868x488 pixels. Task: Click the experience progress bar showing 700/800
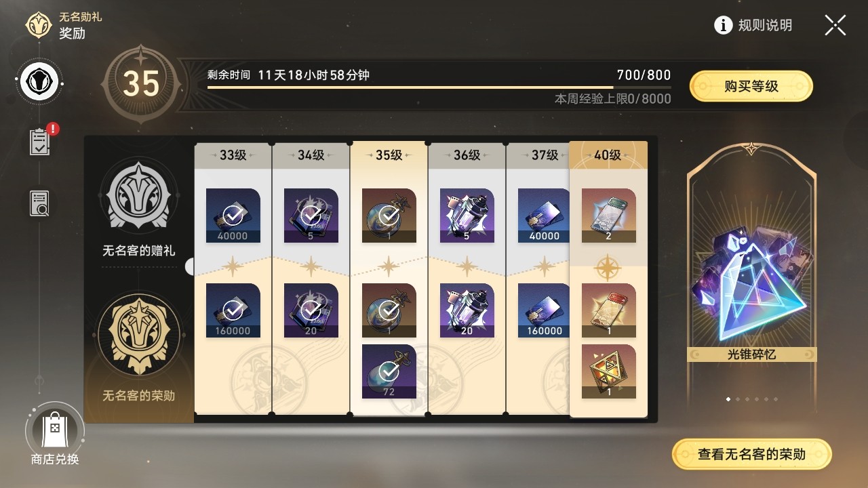439,87
